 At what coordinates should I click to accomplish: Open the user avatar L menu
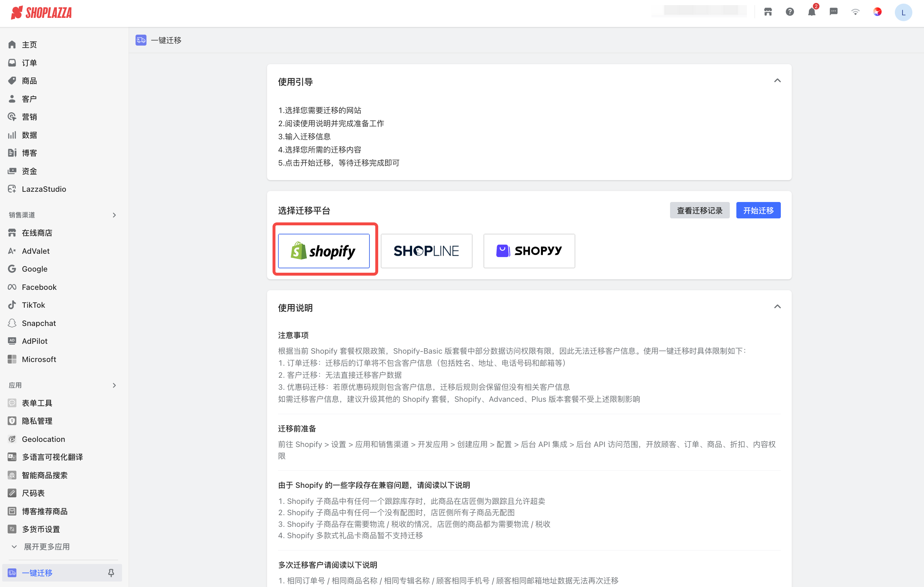click(903, 13)
